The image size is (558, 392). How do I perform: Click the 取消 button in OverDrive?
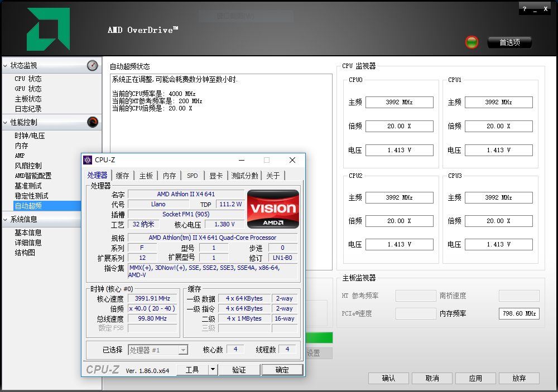pos(432,378)
